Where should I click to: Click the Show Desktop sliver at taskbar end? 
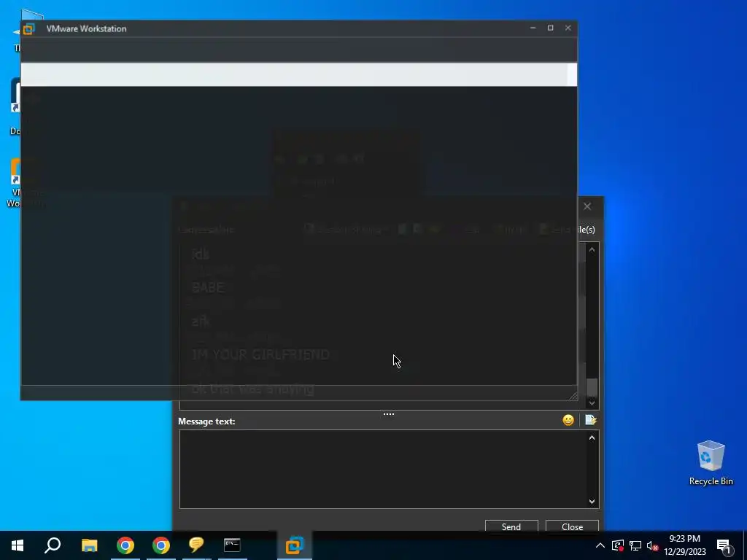click(x=745, y=545)
